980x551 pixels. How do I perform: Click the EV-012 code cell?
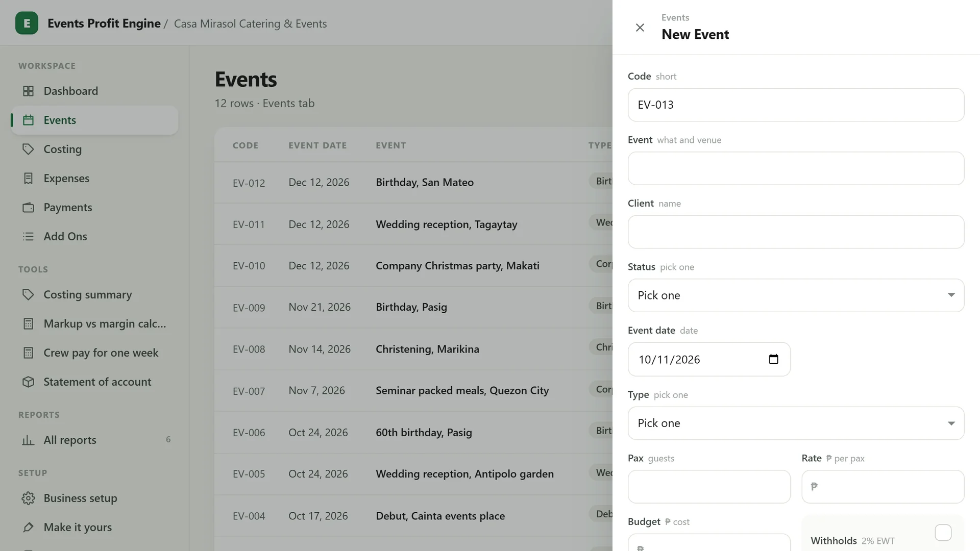pyautogui.click(x=249, y=183)
